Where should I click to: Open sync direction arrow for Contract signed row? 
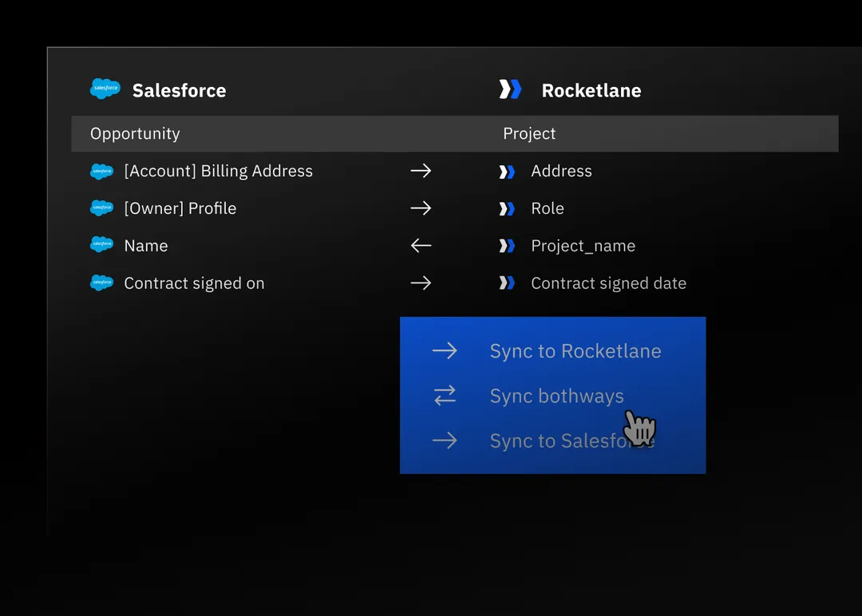pyautogui.click(x=421, y=283)
